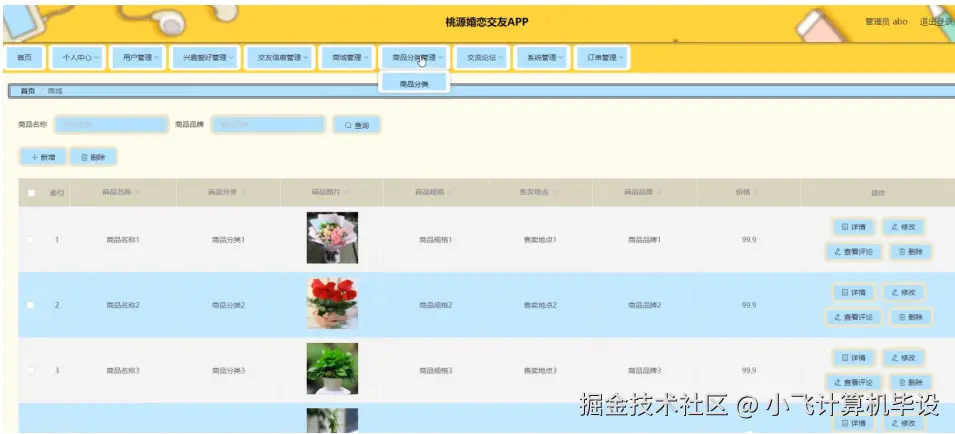Select the 商品品牌3 cell
This screenshot has height=434, width=955.
pos(644,370)
